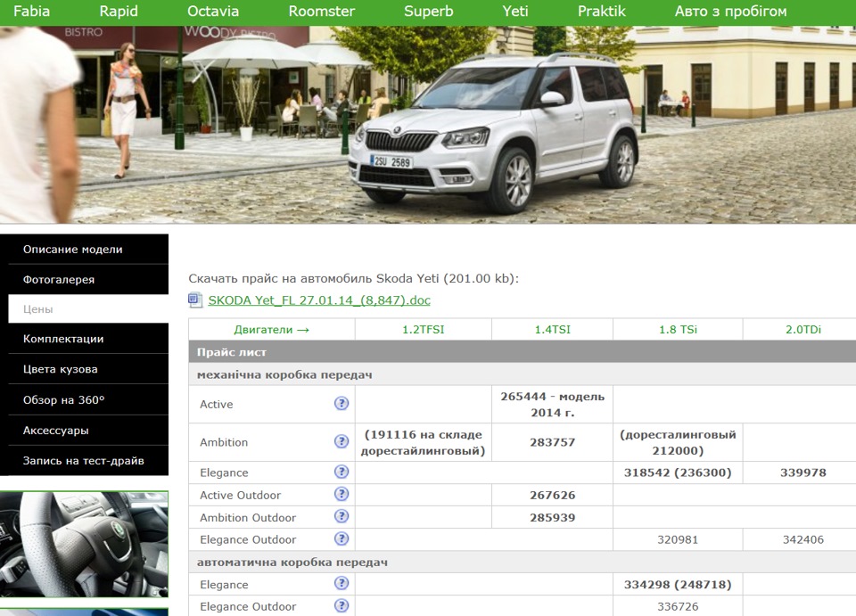Click the 191116 на складе cell
Screen dimensions: 856x616
pyautogui.click(x=423, y=442)
